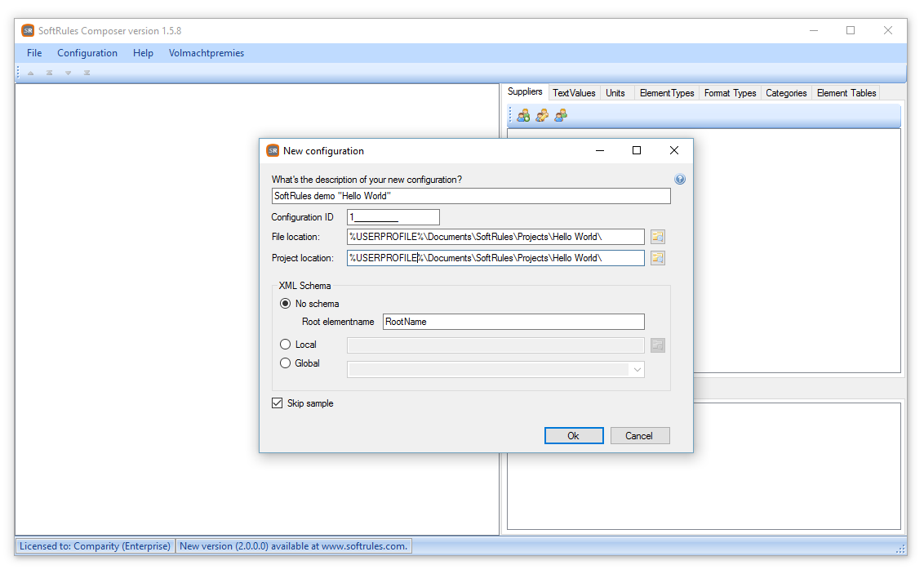Switch to the Format Types tab

(x=730, y=93)
